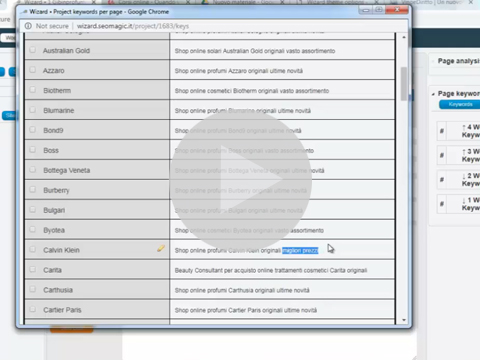Viewport: 480px width, 360px height.
Task: Click the Byotea row name
Action: pos(54,230)
